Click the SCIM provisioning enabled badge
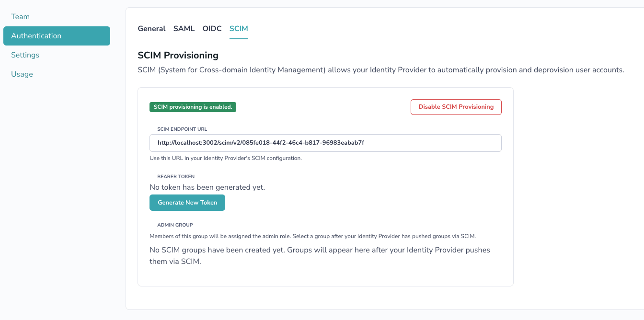Screen dimensions: 644x320 click(x=193, y=107)
